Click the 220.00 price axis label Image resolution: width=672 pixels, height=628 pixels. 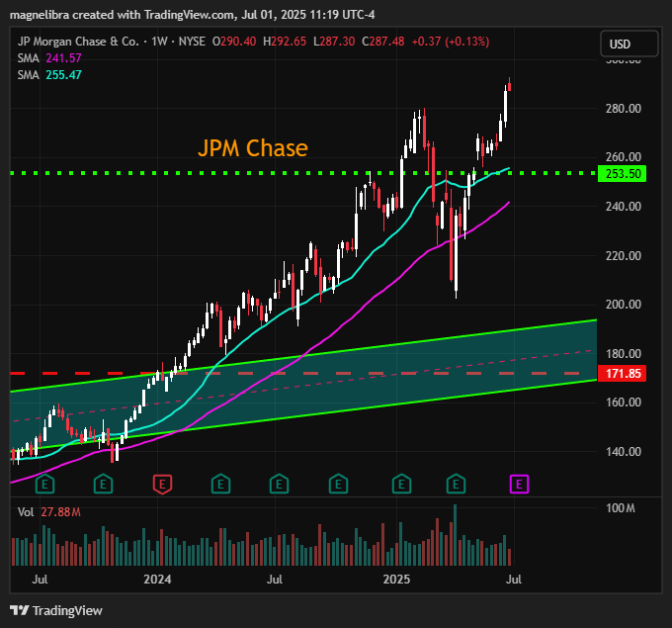(624, 256)
